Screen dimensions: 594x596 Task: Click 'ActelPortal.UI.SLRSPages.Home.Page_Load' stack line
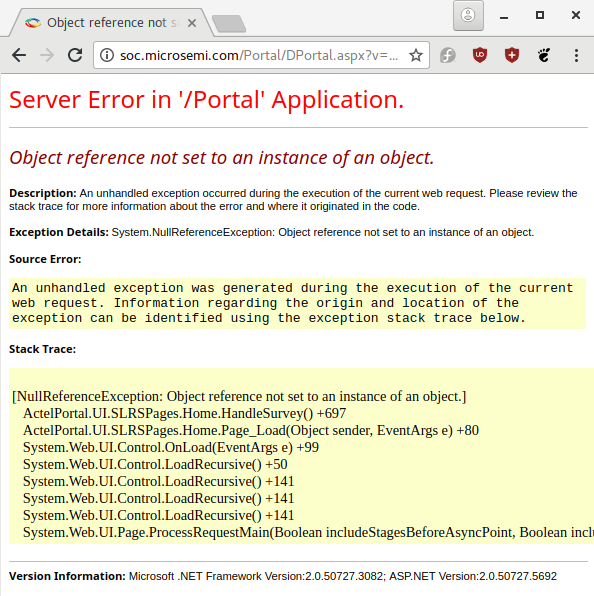(251, 431)
